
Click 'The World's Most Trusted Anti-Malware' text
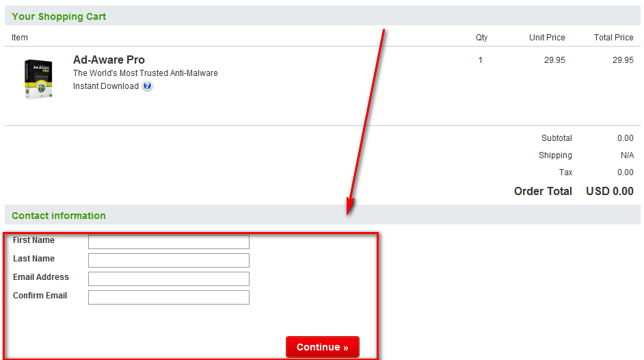tap(146, 73)
